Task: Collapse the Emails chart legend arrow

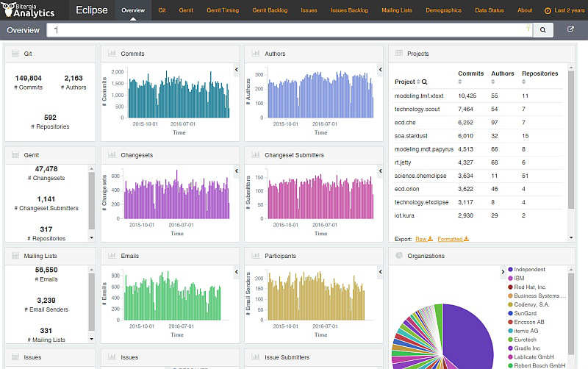Action: pos(236,272)
